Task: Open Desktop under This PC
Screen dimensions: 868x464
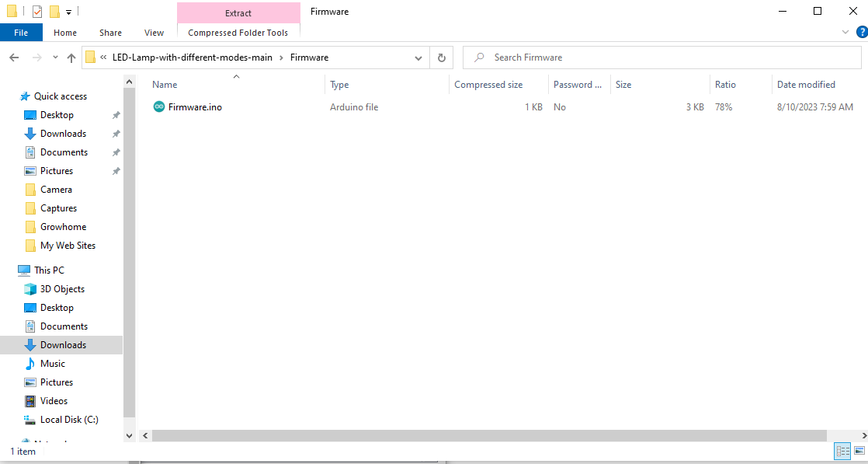Action: [57, 308]
